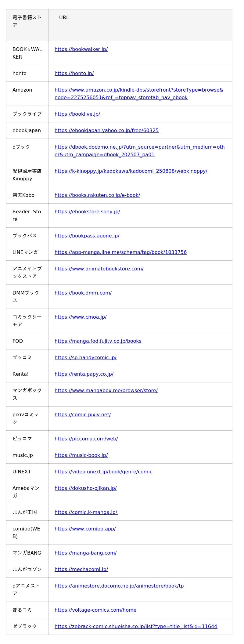Click the piccoma.com web link
Image resolution: width=244 pixels, height=644 pixels.
[86, 439]
